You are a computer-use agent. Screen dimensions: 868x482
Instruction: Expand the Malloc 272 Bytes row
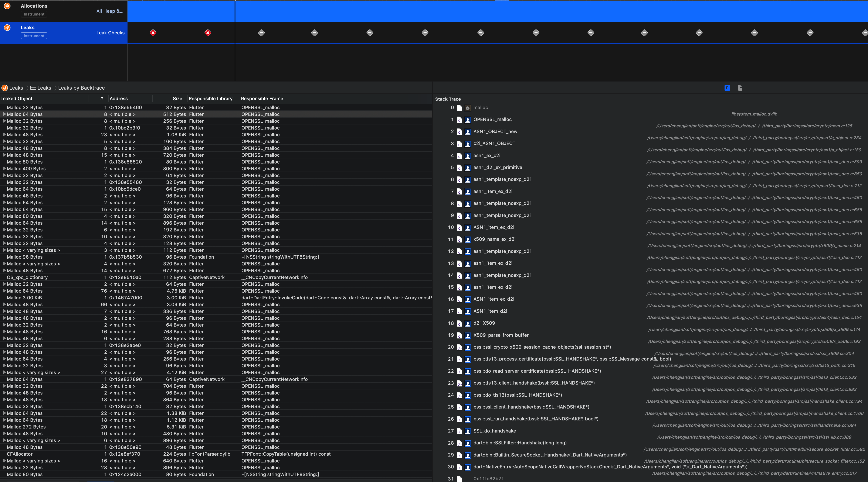point(4,427)
